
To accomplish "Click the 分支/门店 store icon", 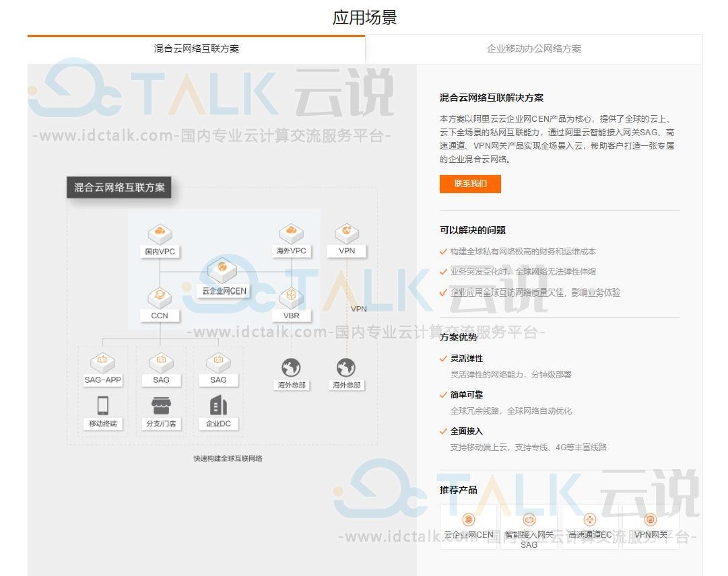I will 161,406.
